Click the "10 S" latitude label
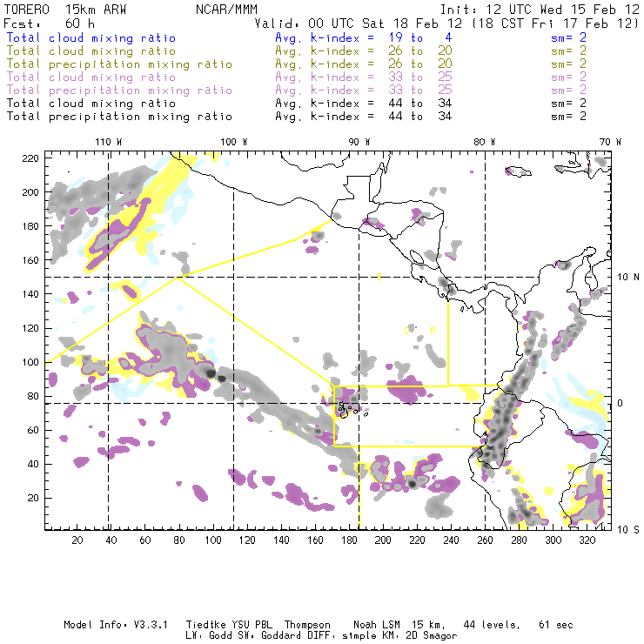Screen dimensions: 644x644 [628, 530]
